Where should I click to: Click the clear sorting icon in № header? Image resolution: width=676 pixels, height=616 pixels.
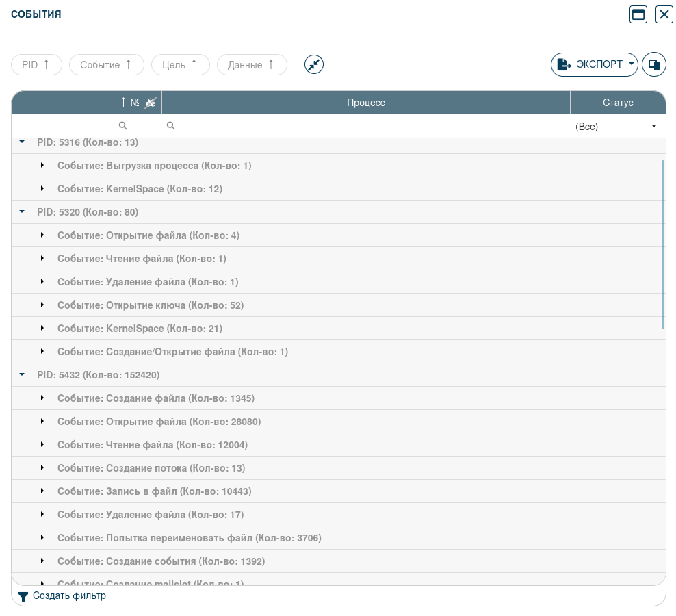[151, 103]
